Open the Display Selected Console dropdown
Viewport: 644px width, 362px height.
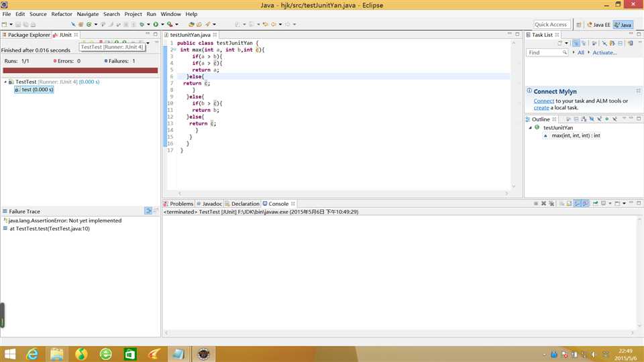click(x=610, y=203)
